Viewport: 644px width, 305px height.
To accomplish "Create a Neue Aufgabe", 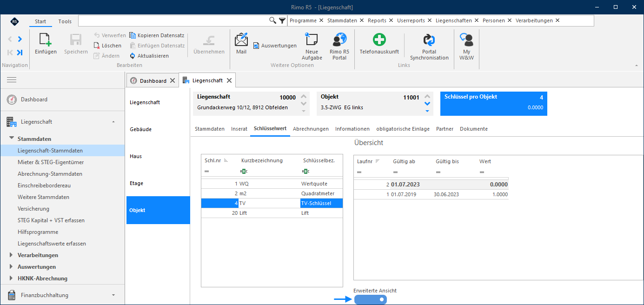I will [x=312, y=46].
